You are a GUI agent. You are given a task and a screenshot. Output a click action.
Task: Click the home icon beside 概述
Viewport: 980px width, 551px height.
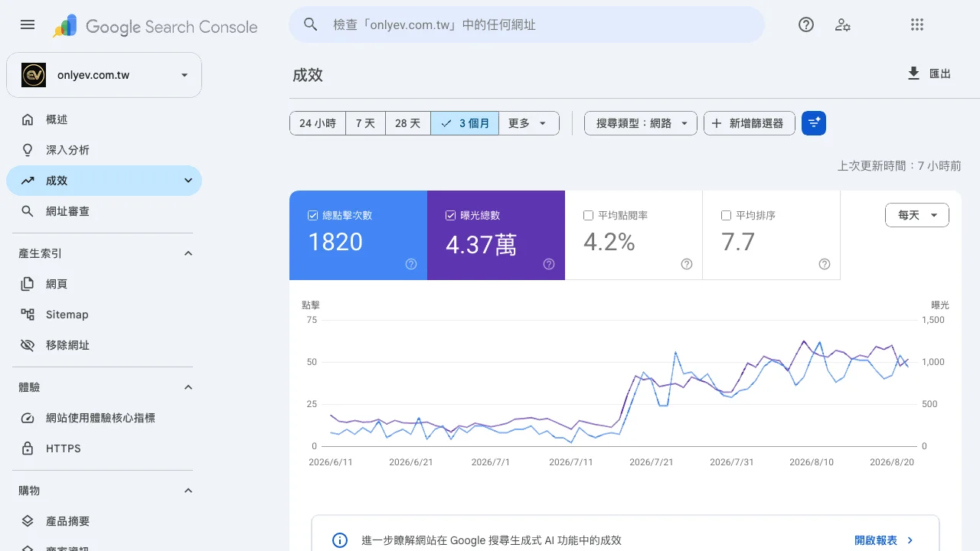coord(28,119)
